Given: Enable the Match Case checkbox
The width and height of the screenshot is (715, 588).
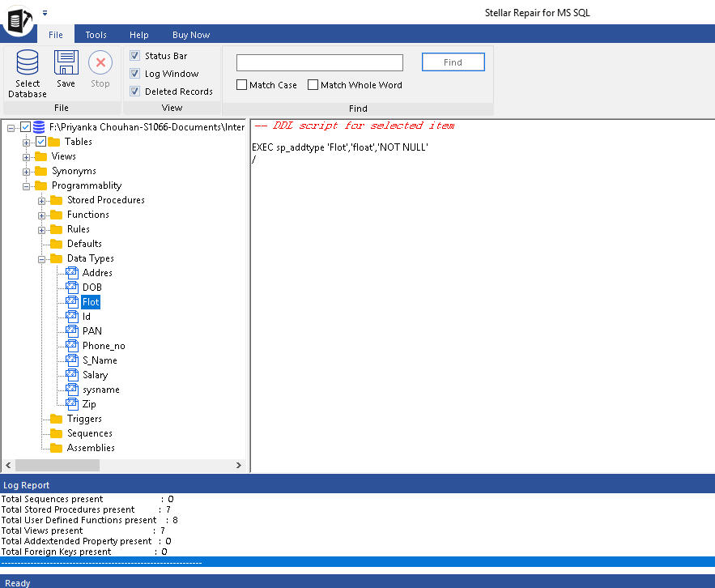Looking at the screenshot, I should pyautogui.click(x=241, y=85).
